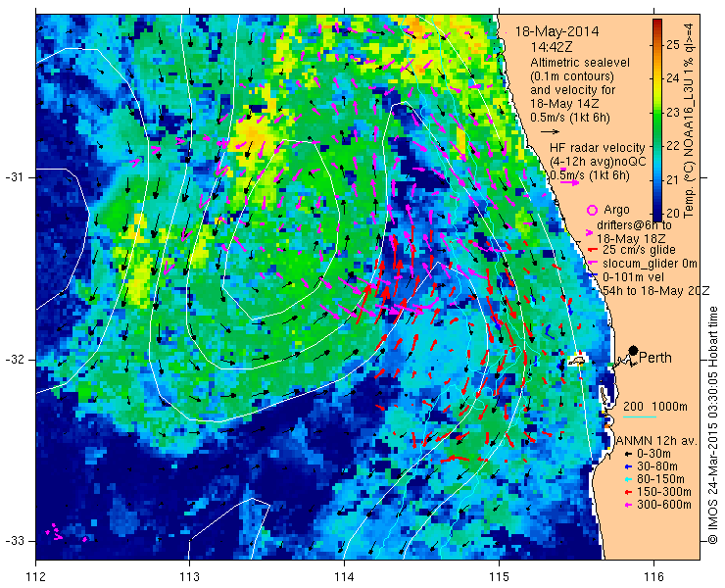
Task: Click the latitude axis label -33
Action: (14, 541)
